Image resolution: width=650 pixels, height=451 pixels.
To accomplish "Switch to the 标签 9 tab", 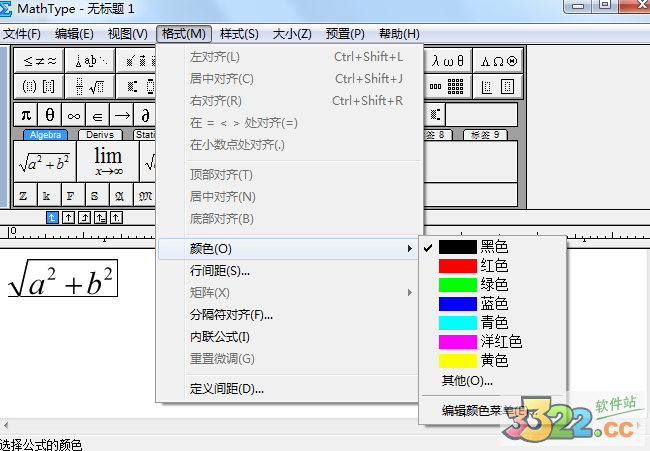I will (485, 135).
